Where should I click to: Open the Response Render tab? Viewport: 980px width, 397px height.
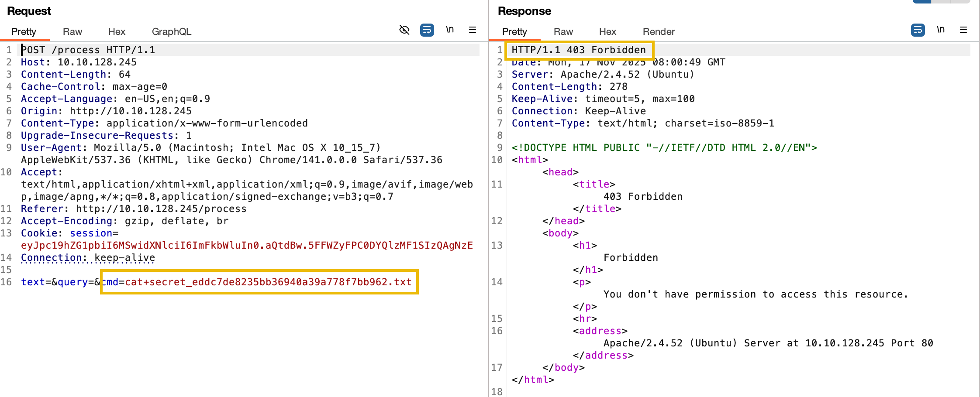(659, 31)
